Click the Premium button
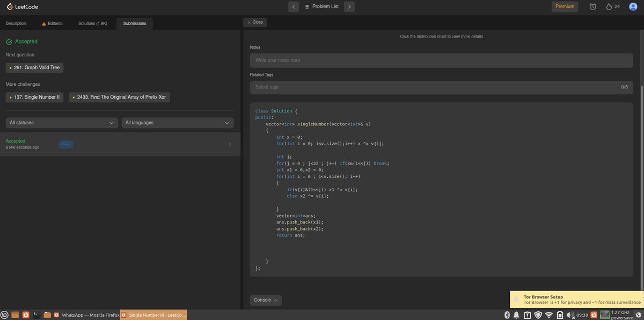The image size is (644, 320). click(565, 6)
